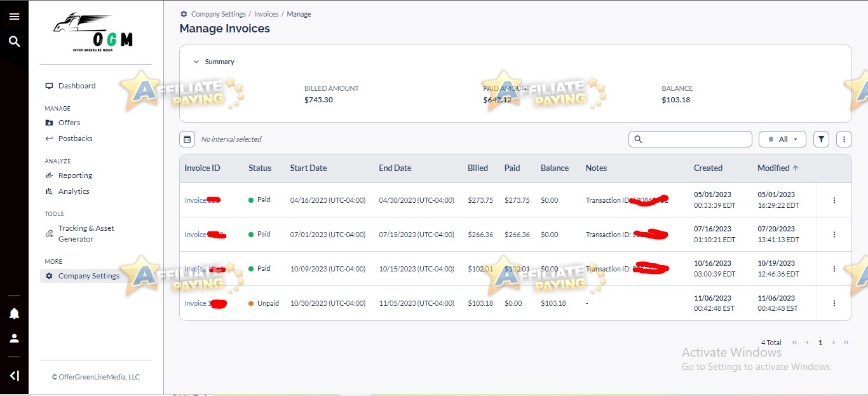Open the invoice link dated 07/01/2023
The width and height of the screenshot is (868, 396).
[196, 235]
